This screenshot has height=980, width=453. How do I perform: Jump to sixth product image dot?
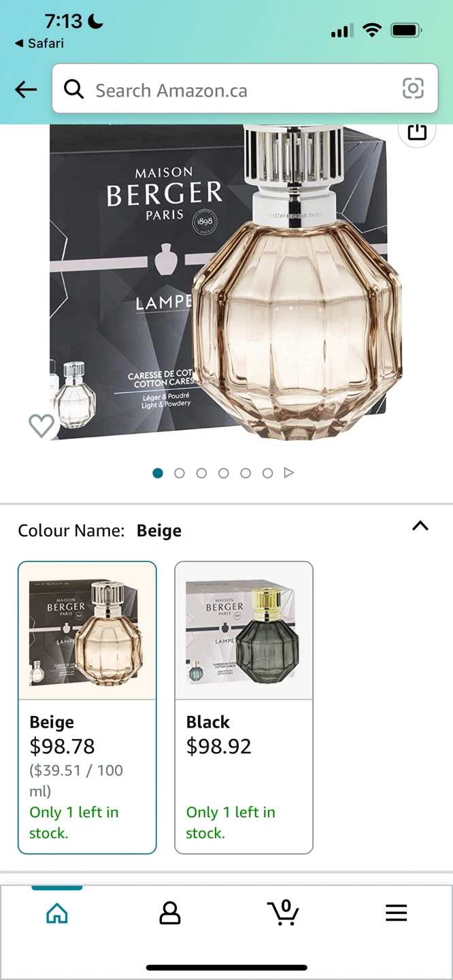tap(267, 473)
